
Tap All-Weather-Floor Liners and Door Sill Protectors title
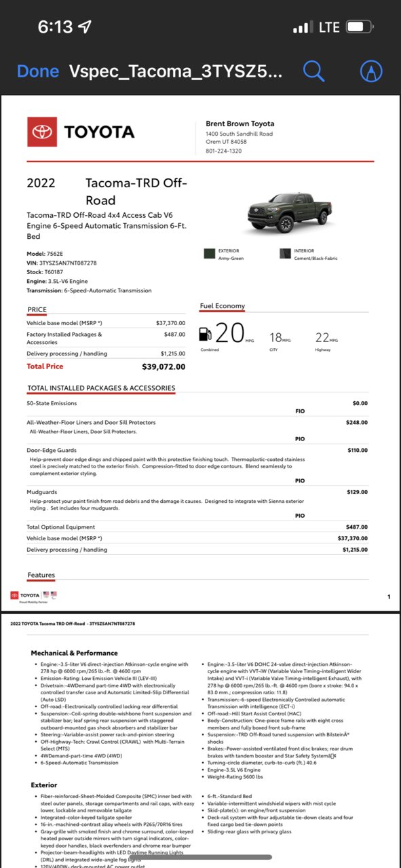pyautogui.click(x=91, y=422)
